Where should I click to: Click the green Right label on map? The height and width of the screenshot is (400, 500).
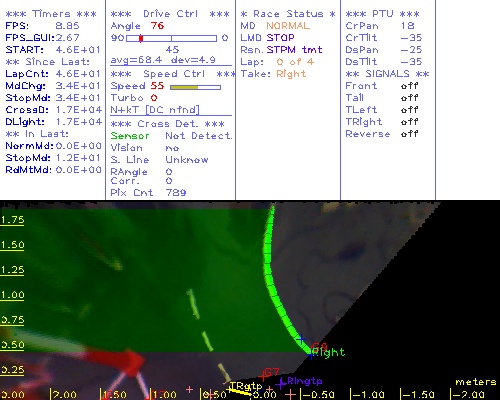click(x=329, y=352)
